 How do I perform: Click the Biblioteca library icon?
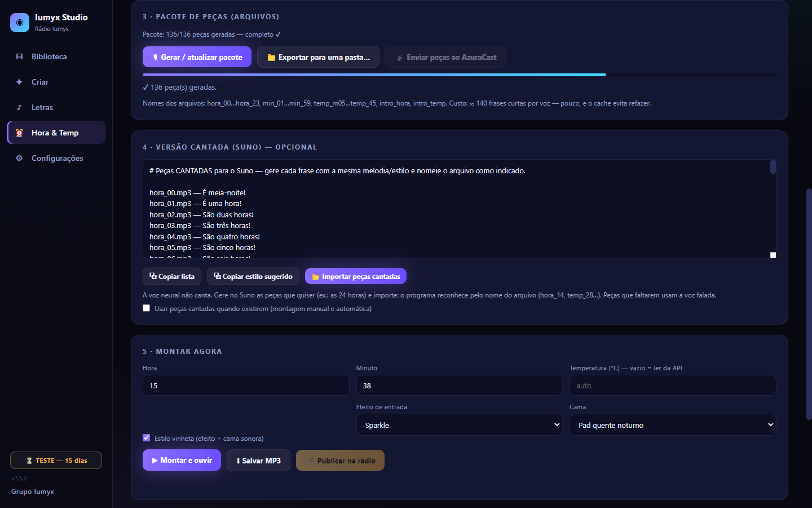[19, 56]
